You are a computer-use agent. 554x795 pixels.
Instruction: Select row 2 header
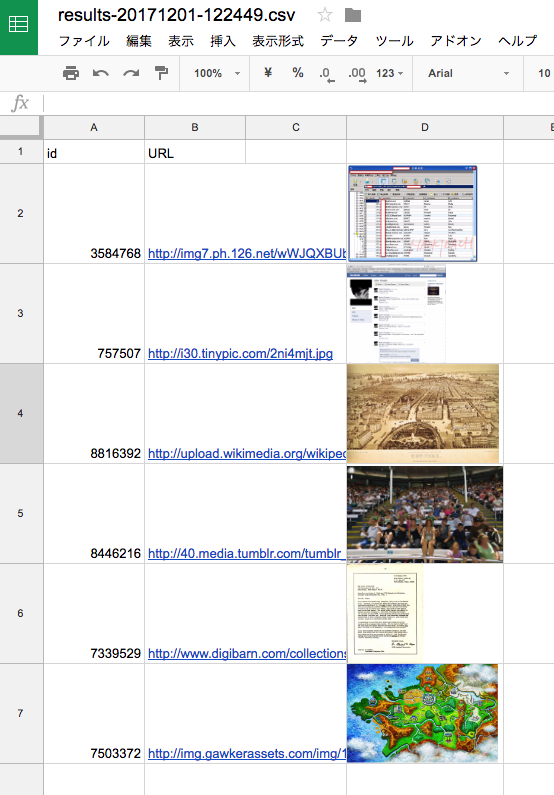click(x=21, y=213)
